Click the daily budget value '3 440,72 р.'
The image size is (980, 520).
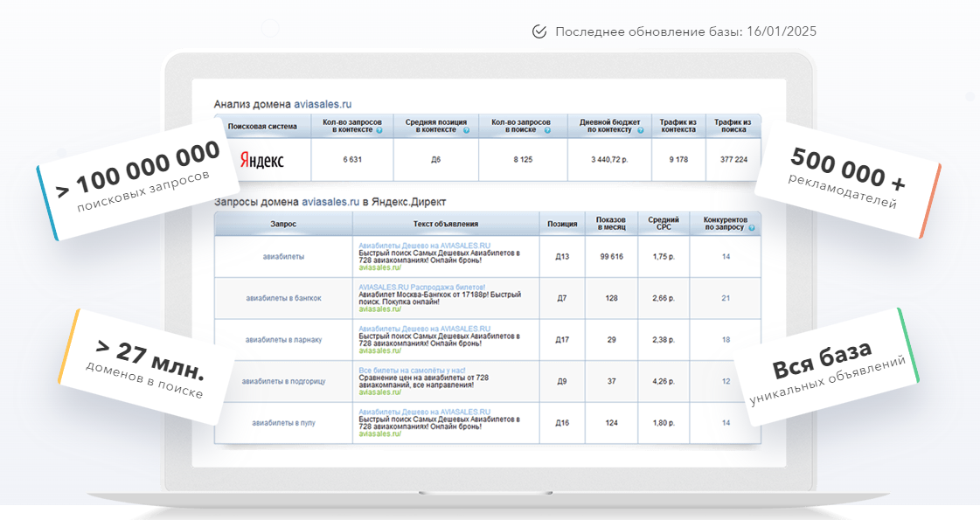point(610,160)
